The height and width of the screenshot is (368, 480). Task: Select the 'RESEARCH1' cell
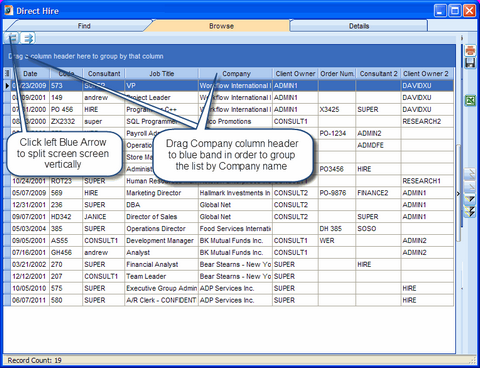427,181
